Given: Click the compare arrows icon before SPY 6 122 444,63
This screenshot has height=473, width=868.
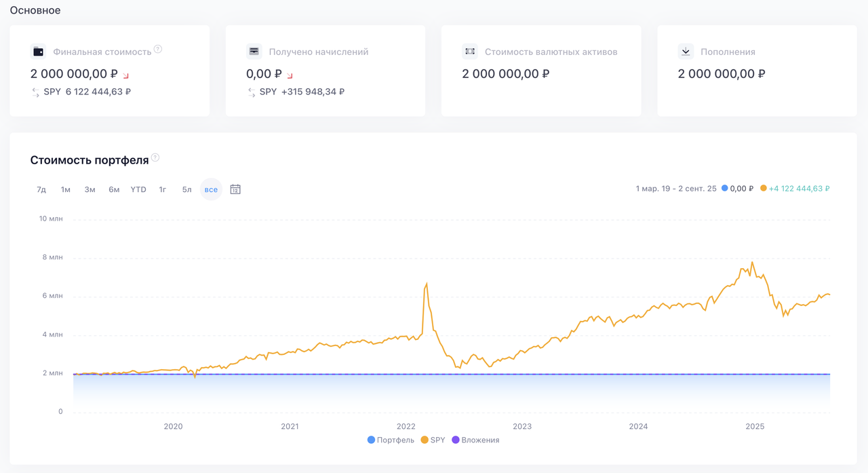Looking at the screenshot, I should [x=35, y=92].
